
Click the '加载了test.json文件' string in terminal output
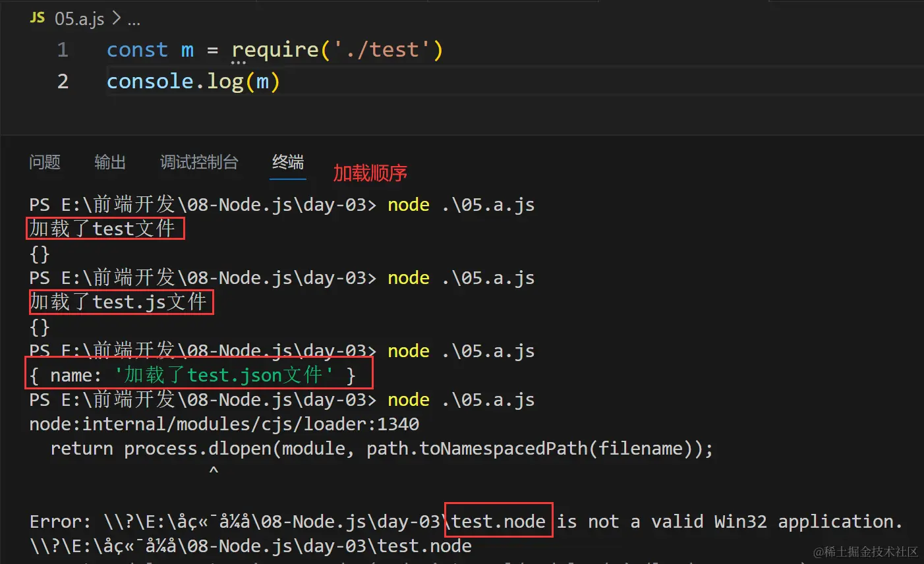click(x=223, y=375)
